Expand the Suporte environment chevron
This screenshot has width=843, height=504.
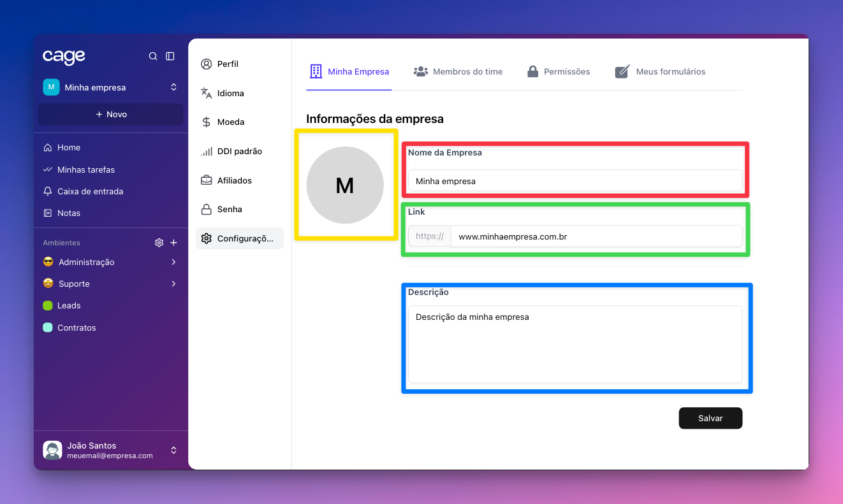coord(173,284)
